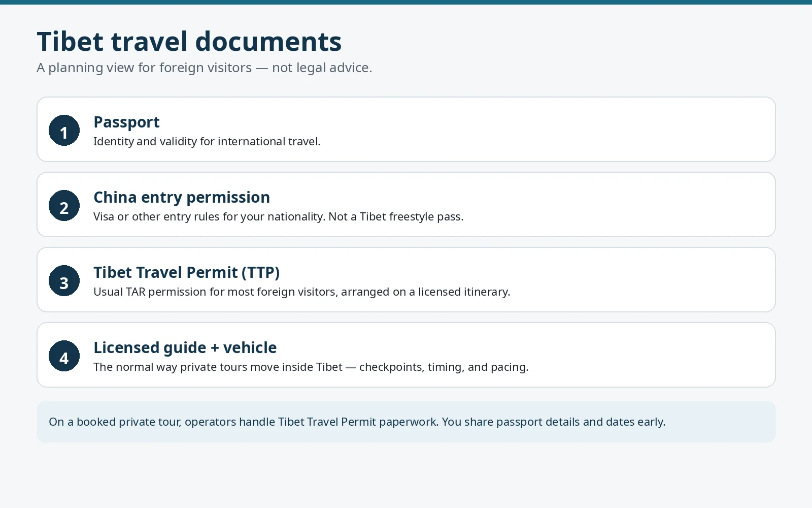Viewport: 812px width, 508px height.
Task: Click the number 3 badge beside Tibet Travel Permit
Action: [x=64, y=280]
